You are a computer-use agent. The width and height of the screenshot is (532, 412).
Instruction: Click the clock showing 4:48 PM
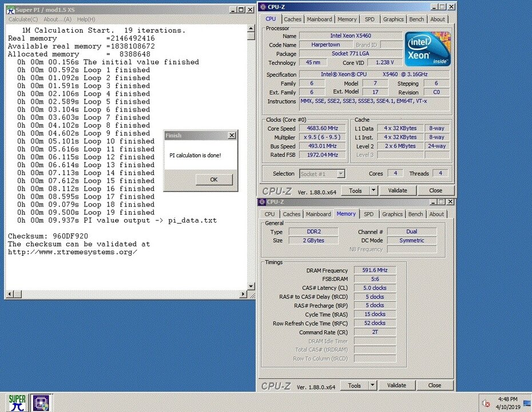tap(507, 399)
